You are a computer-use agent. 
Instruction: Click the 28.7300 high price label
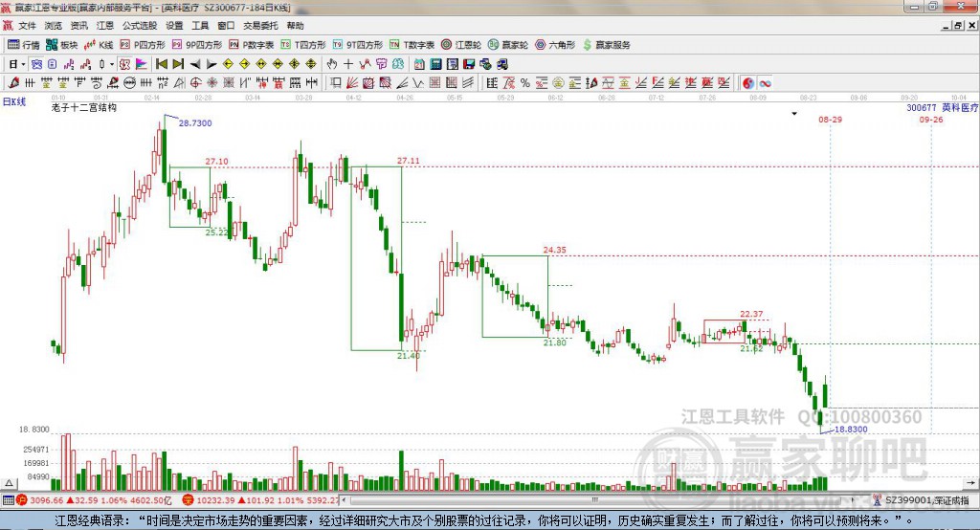tap(195, 123)
